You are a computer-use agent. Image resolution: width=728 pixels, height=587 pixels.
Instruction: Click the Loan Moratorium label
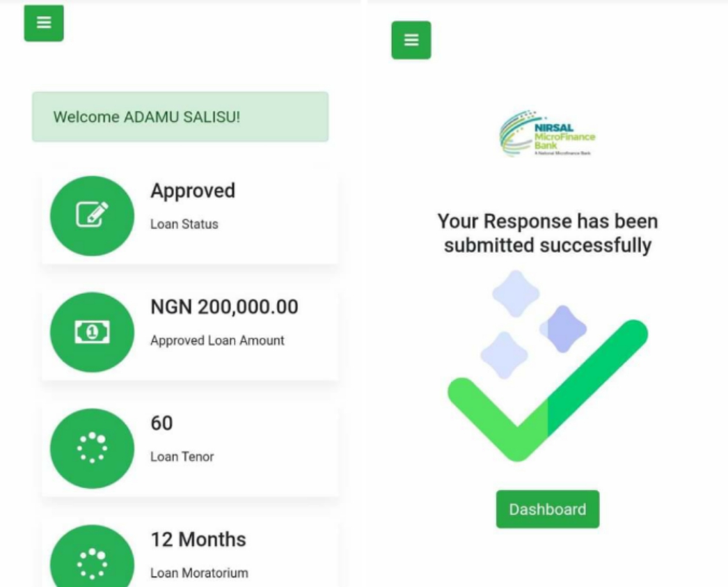pos(199,572)
